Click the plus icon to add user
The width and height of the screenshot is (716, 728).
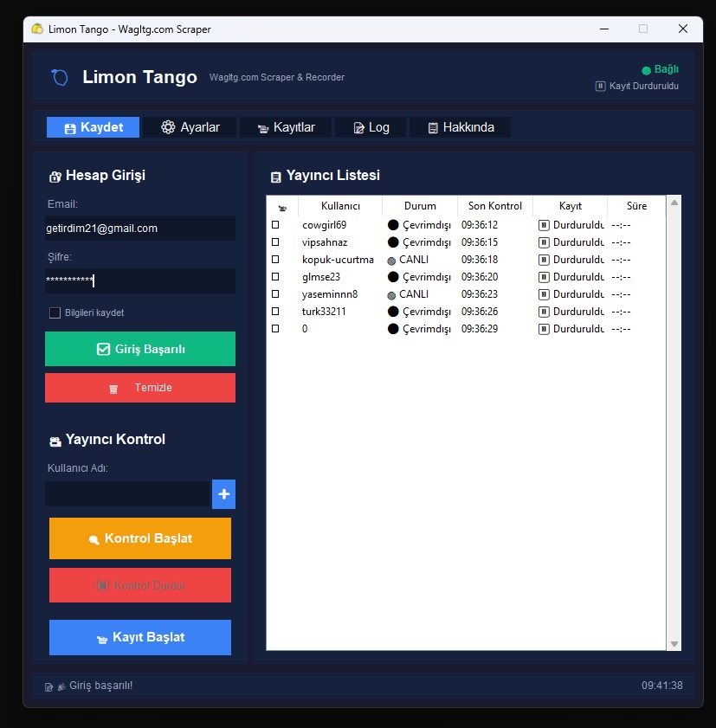tap(223, 494)
